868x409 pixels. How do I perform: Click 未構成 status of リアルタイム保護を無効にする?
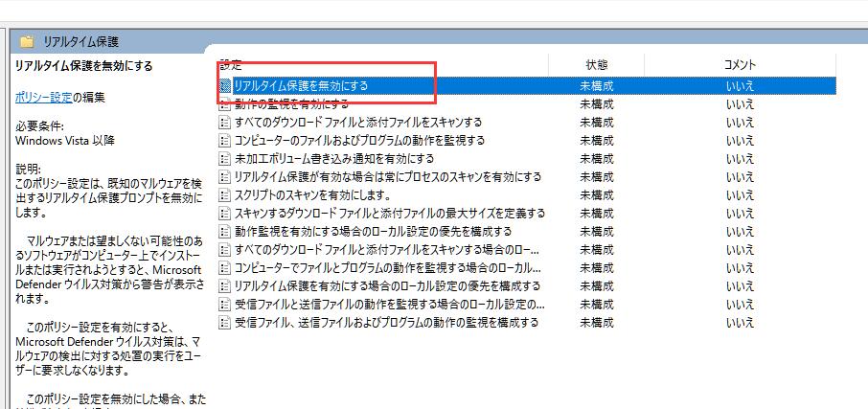coord(597,86)
